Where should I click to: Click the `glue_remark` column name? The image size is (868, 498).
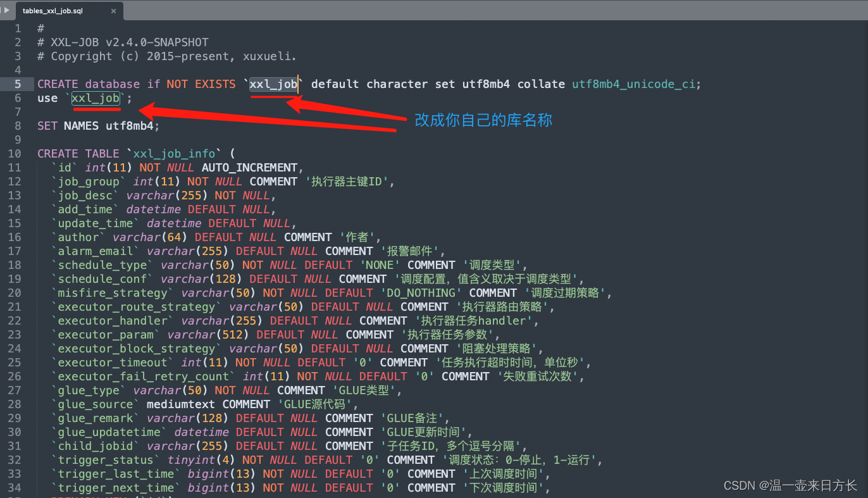(96, 418)
